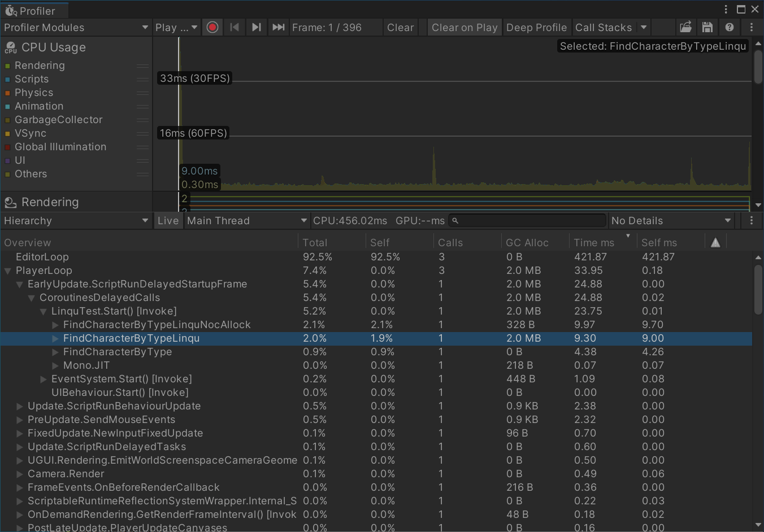Click the warning triangle column header
This screenshot has height=532, width=764.
(x=715, y=242)
